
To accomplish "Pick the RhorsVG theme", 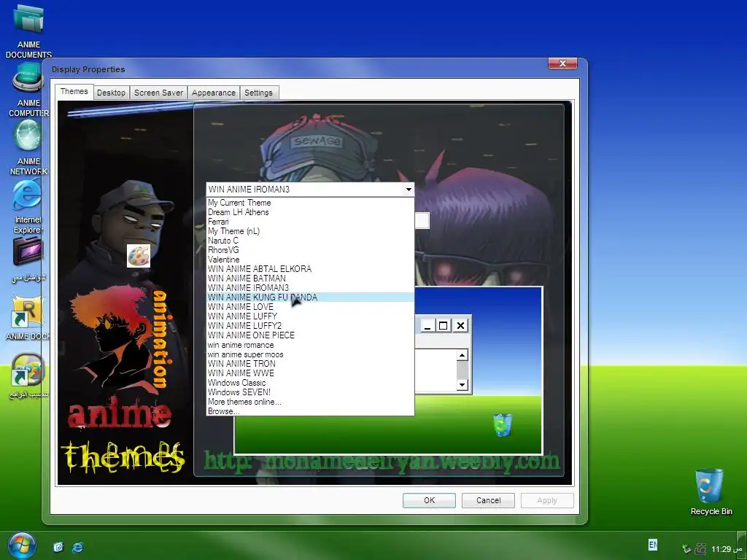I will 310,250.
